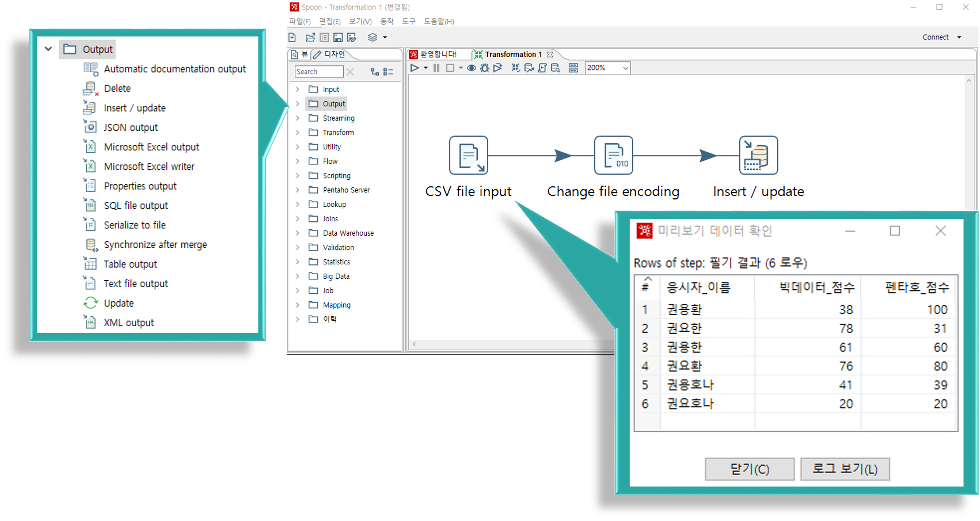Click the get SQL script icon
This screenshot has height=521, width=980.
click(542, 68)
